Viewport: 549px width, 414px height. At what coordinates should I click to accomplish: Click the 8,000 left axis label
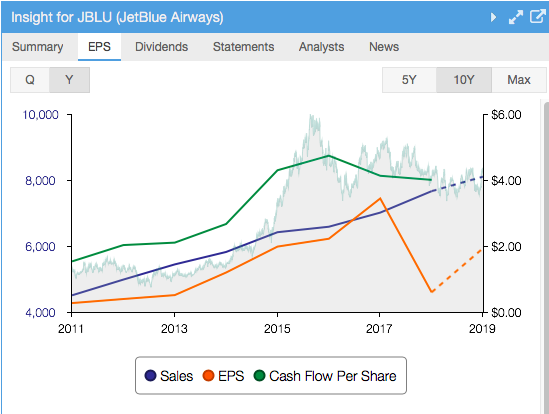[x=40, y=181]
